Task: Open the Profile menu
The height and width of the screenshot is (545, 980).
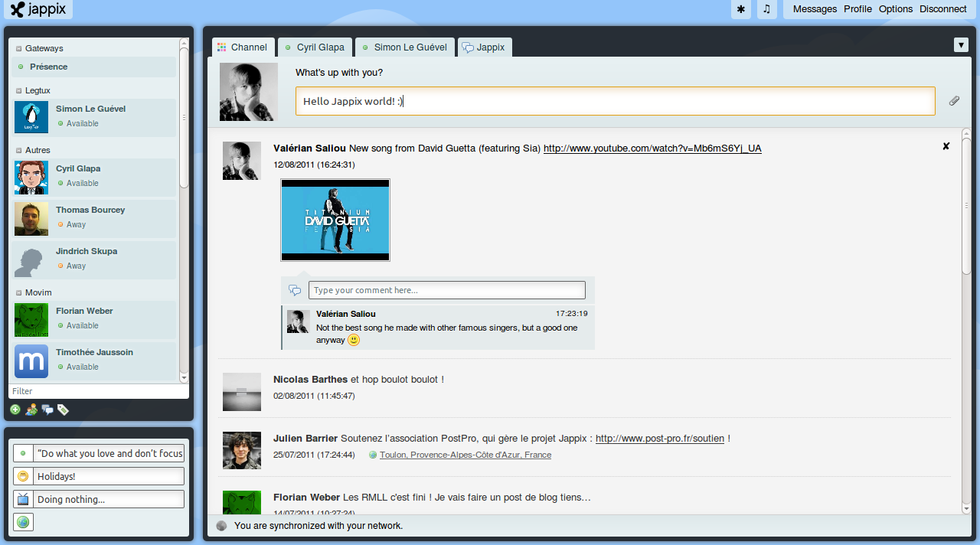Action: pyautogui.click(x=857, y=9)
